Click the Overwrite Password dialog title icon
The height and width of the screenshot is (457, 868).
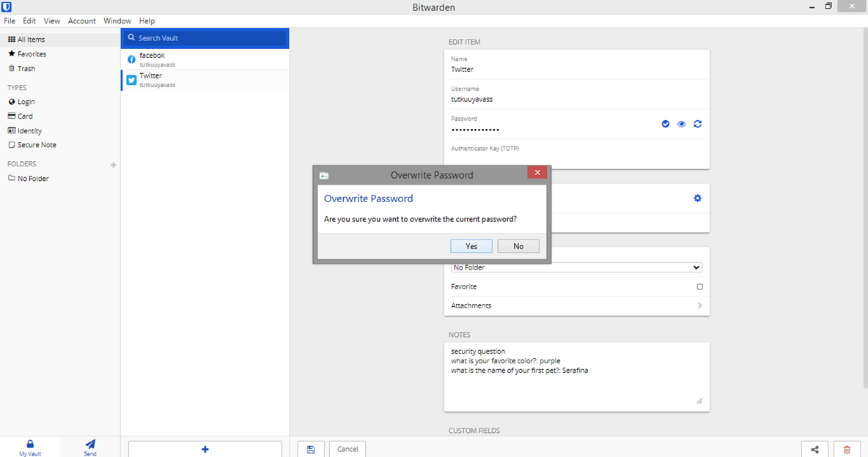324,176
